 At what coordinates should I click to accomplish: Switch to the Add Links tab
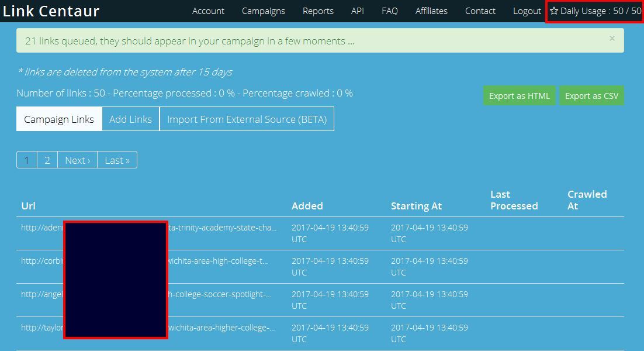coord(130,119)
